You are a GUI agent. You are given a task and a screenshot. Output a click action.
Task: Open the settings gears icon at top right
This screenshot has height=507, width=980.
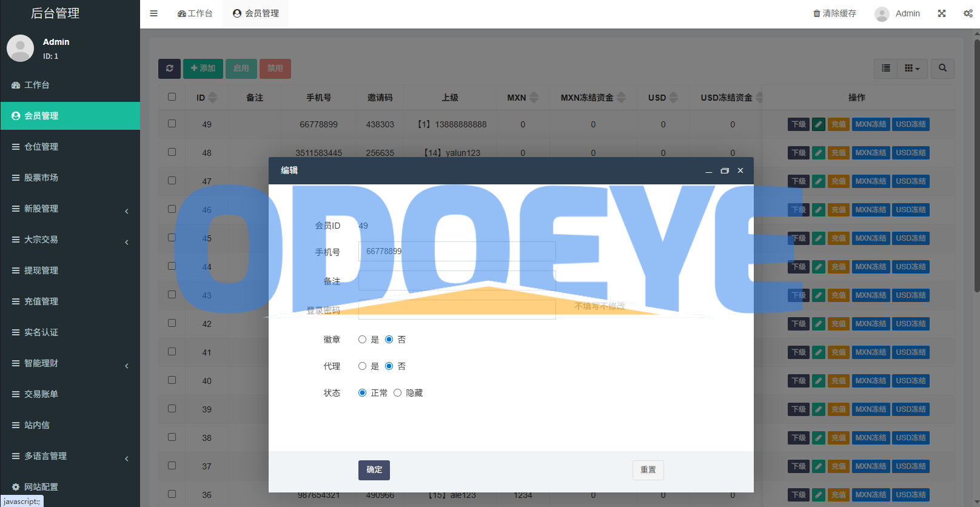[968, 13]
